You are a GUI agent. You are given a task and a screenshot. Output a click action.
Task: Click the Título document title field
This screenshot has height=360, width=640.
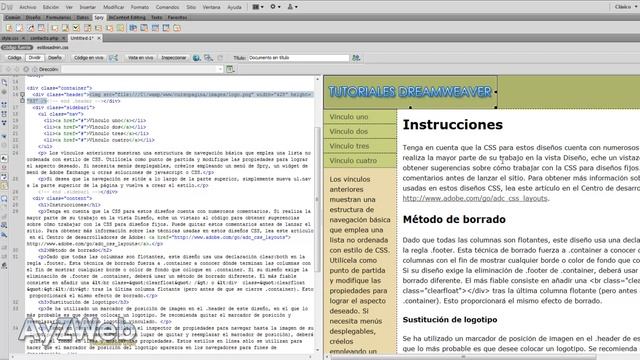click(x=299, y=58)
